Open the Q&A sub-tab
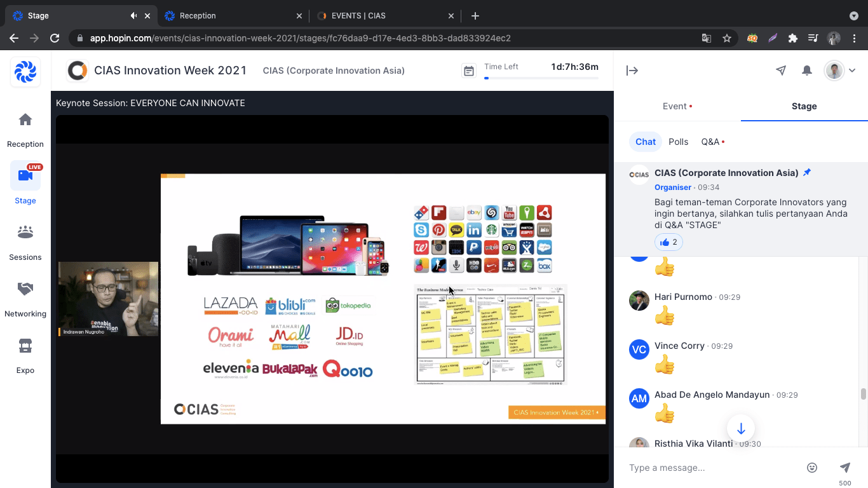Viewport: 868px width, 488px height. point(712,142)
